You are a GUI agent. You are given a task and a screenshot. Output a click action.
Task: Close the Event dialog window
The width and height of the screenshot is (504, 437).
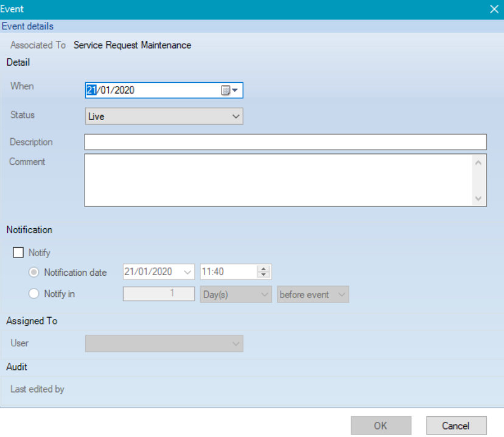(494, 9)
